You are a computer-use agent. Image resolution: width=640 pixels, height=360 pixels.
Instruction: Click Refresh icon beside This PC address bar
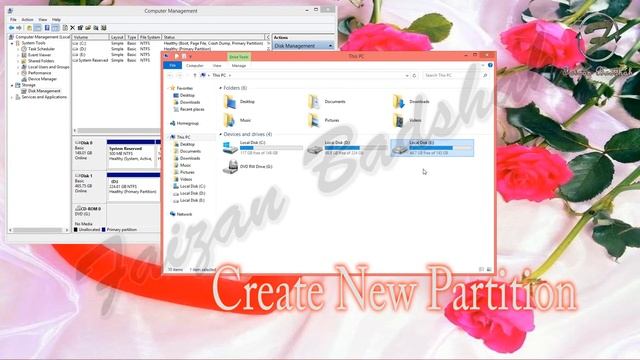pyautogui.click(x=414, y=76)
